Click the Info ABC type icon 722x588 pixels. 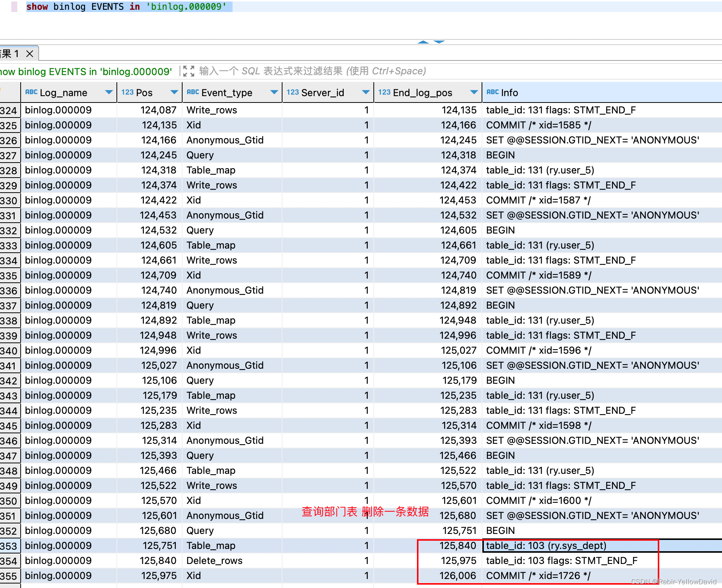coord(492,92)
